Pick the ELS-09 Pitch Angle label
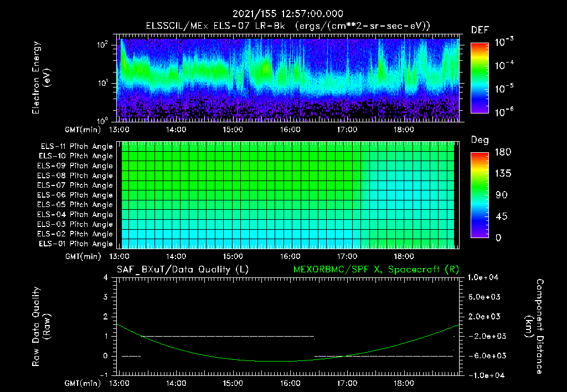Screen dimensions: 567x392 (x=76, y=166)
